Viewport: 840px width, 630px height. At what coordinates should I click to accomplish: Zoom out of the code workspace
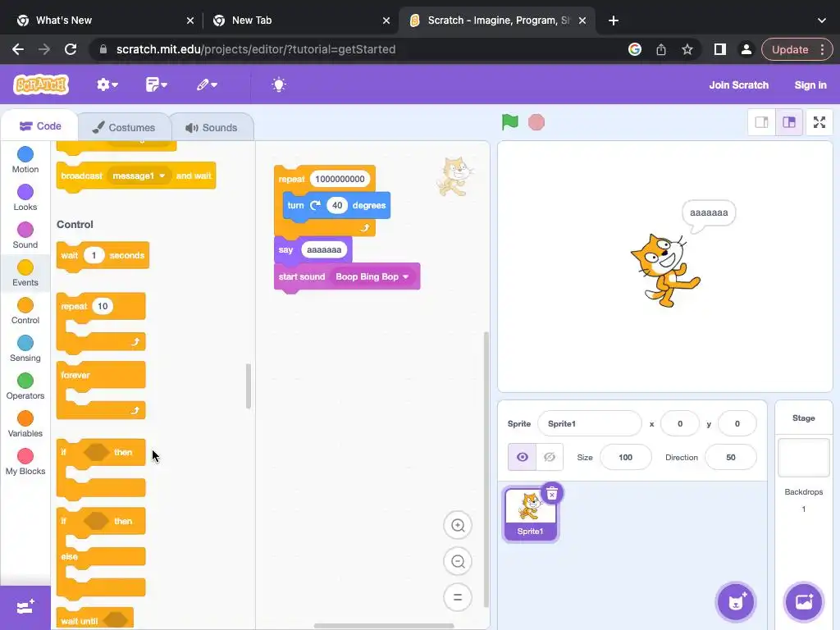[x=458, y=561]
